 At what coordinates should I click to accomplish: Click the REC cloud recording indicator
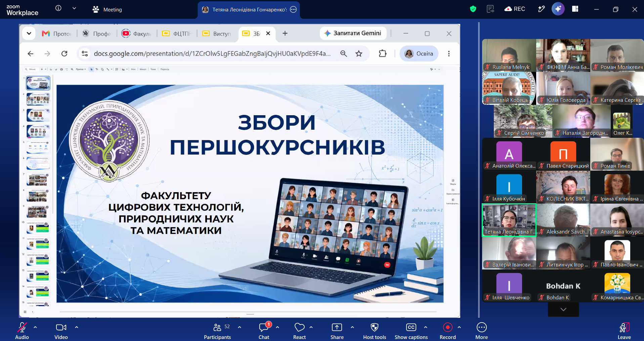515,9
